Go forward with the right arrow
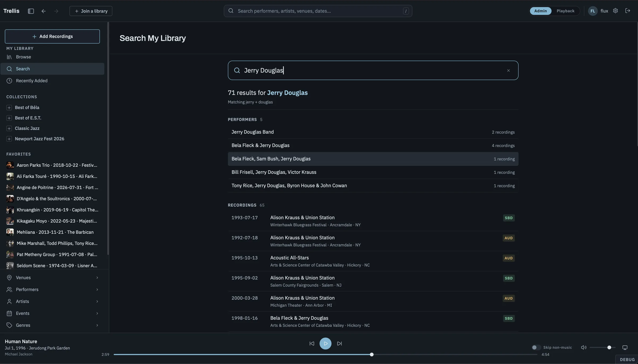Viewport: 638px width, 364px height. pos(56,11)
